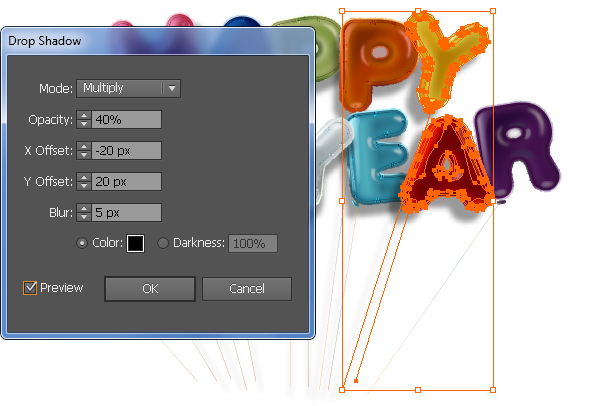This screenshot has width=600, height=406.
Task: Toggle the Preview checkbox
Action: point(30,288)
